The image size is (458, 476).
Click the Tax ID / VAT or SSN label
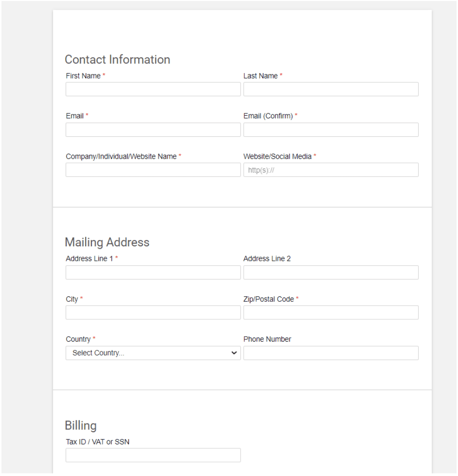(98, 441)
